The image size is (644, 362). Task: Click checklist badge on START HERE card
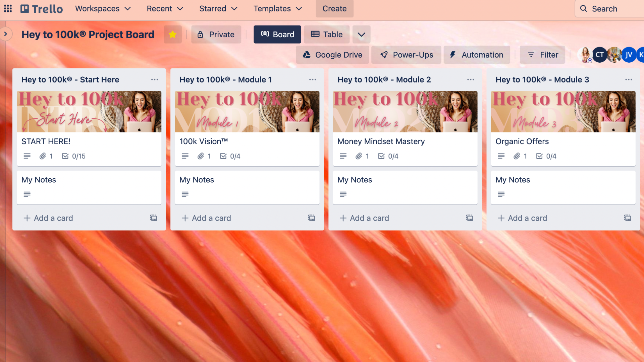point(74,156)
